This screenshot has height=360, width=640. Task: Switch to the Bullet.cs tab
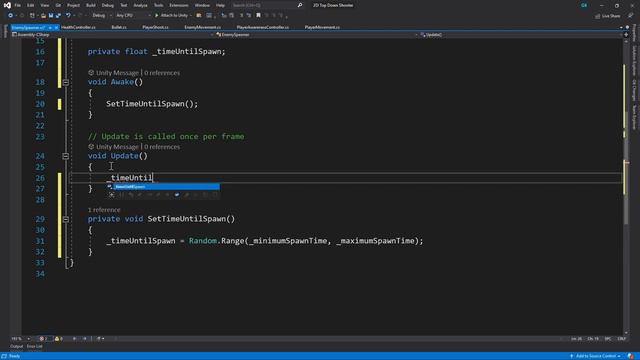click(119, 27)
